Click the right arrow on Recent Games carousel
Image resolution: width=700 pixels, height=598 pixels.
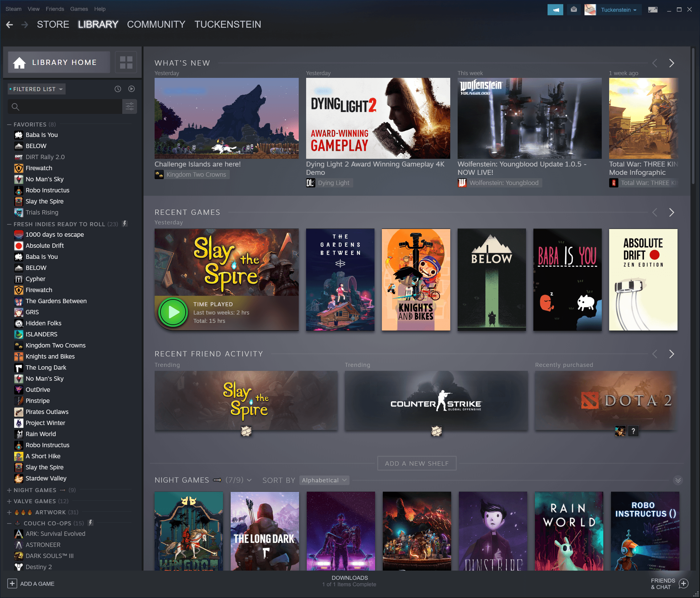point(671,211)
